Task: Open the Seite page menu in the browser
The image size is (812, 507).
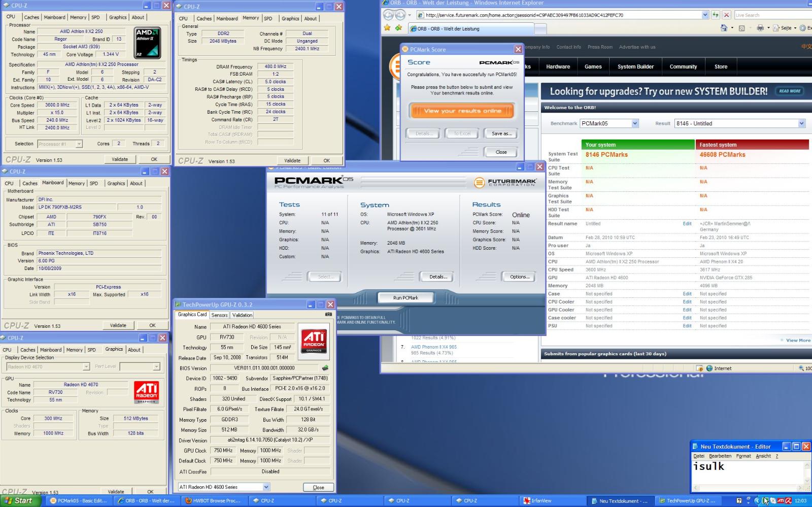Action: tap(785, 28)
